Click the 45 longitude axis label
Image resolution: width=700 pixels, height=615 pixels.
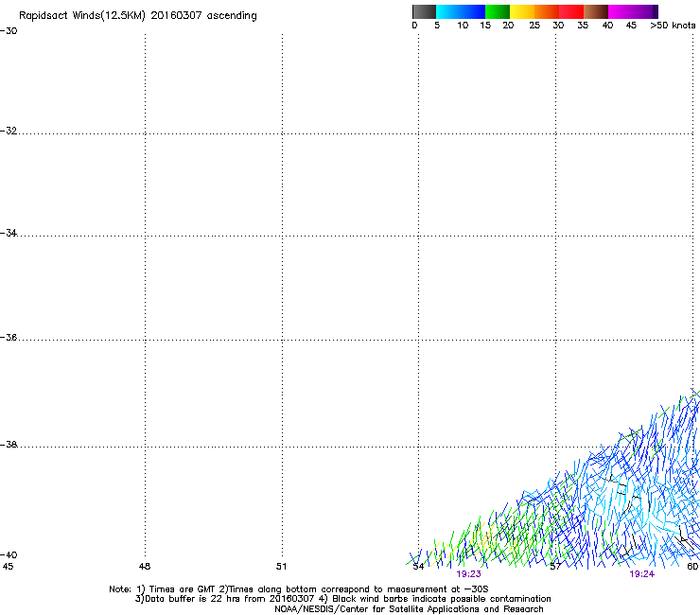(x=8, y=567)
